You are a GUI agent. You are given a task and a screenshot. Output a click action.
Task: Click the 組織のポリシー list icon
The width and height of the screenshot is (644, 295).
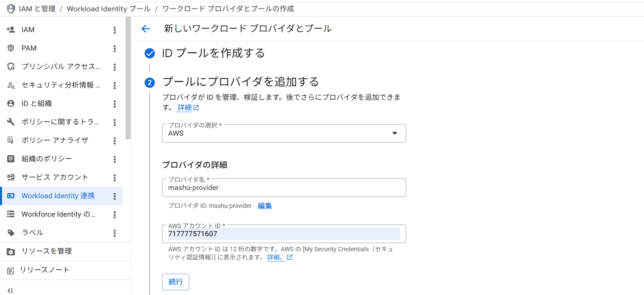[x=11, y=159]
